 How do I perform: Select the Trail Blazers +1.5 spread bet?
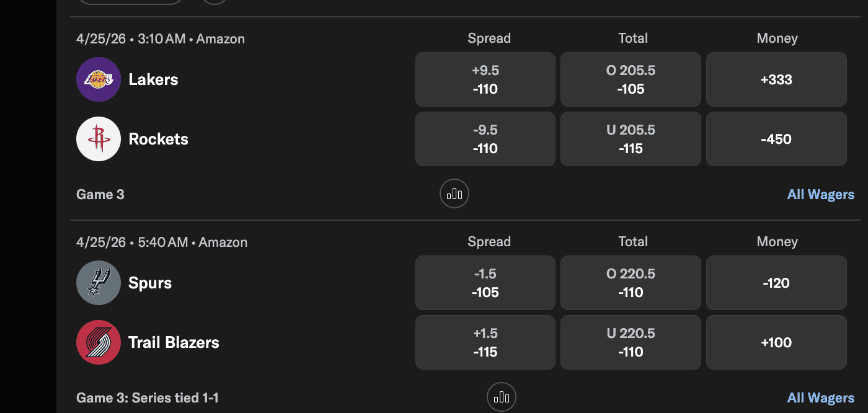click(x=485, y=342)
